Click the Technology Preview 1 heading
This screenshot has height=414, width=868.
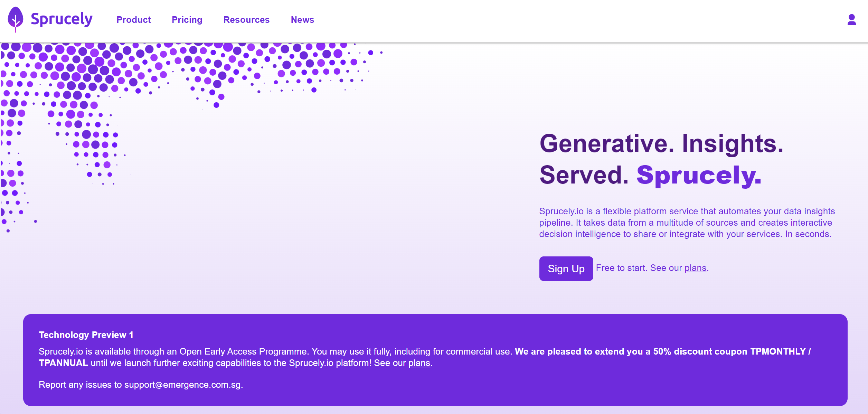pyautogui.click(x=86, y=335)
